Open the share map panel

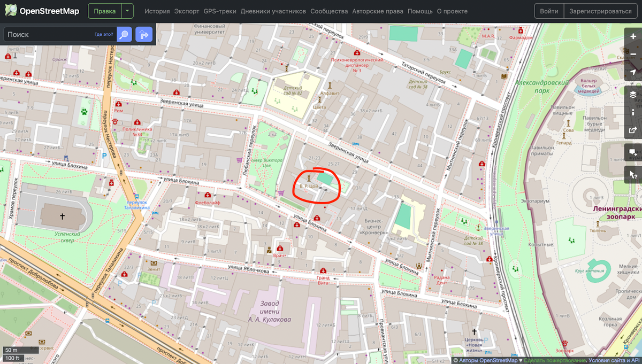633,129
